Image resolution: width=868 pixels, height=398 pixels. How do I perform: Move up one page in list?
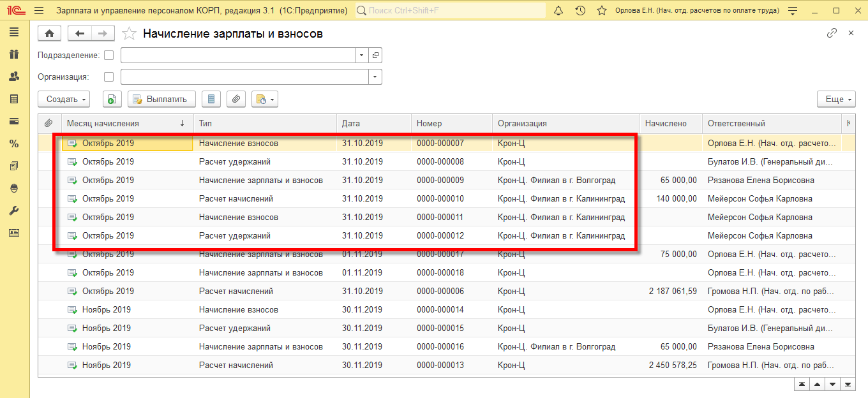coord(816,384)
